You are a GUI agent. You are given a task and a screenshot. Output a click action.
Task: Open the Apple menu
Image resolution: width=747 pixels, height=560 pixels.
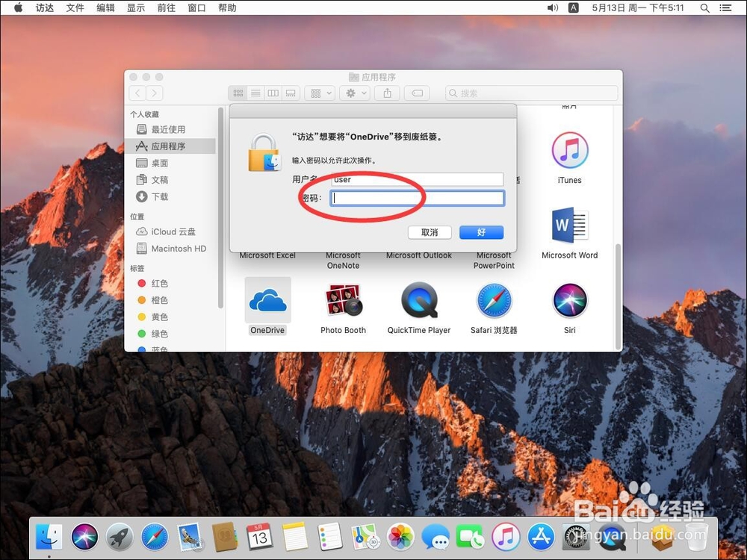click(x=18, y=7)
